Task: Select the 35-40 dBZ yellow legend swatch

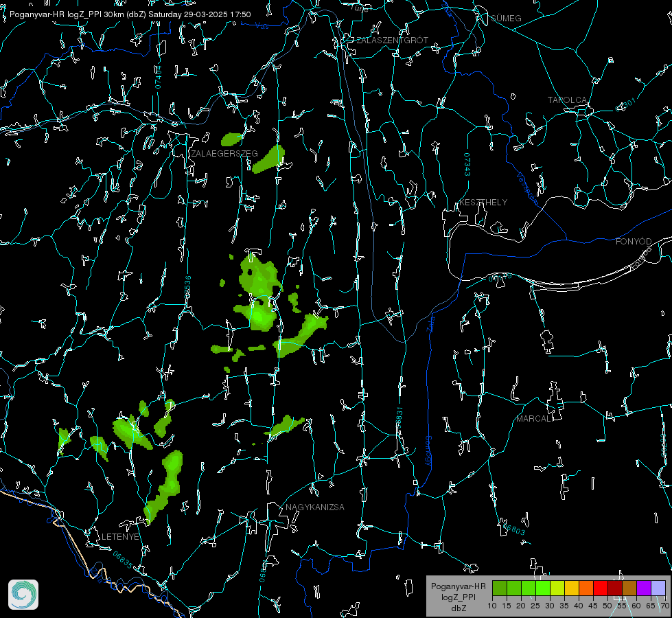Action: [x=572, y=588]
